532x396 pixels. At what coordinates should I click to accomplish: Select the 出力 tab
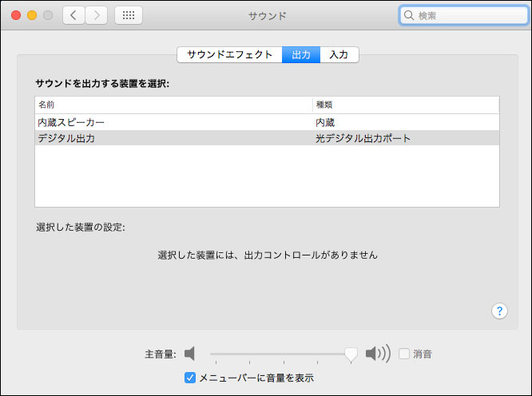pos(301,54)
